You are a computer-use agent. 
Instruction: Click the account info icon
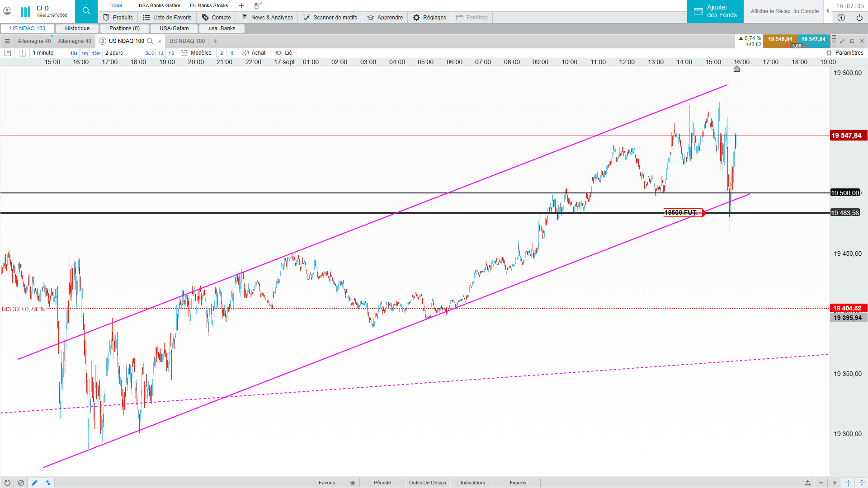(841, 18)
